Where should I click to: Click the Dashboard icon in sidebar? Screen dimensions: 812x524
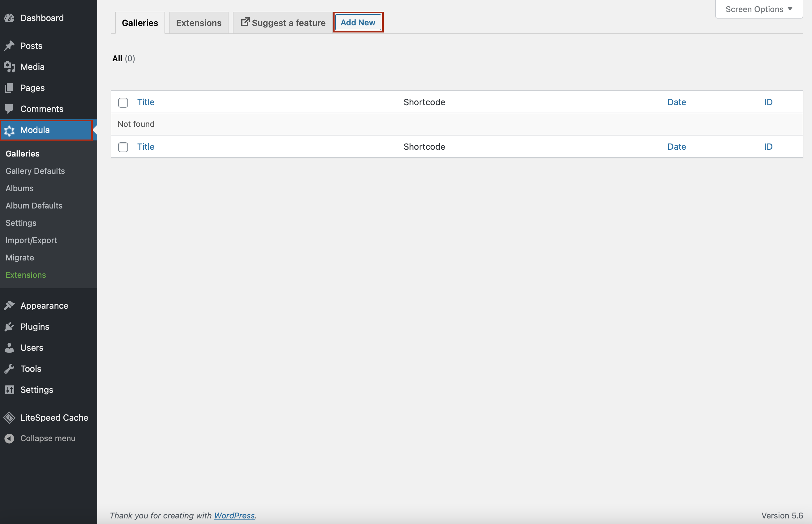point(10,17)
